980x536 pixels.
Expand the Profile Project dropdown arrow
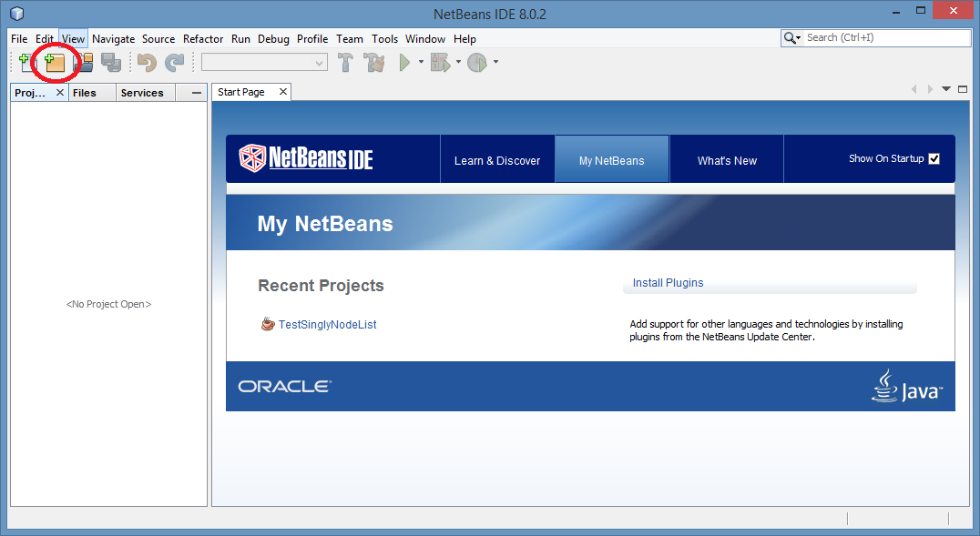coord(495,63)
